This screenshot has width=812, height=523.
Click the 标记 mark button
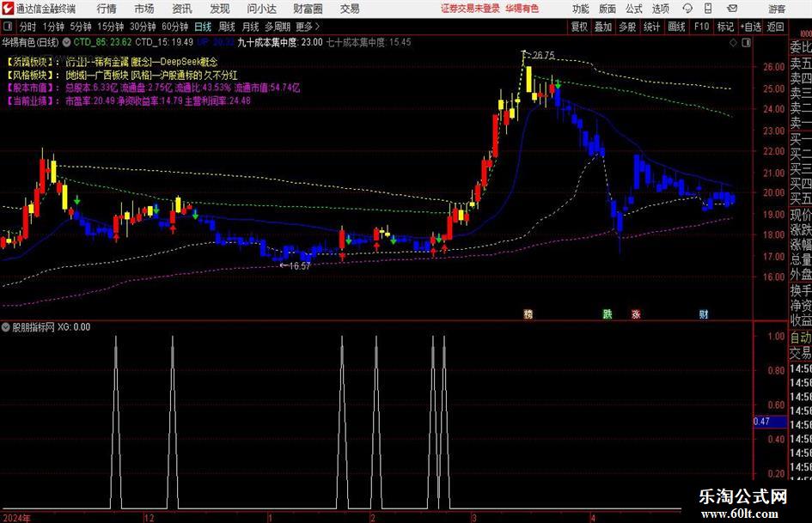[x=725, y=27]
